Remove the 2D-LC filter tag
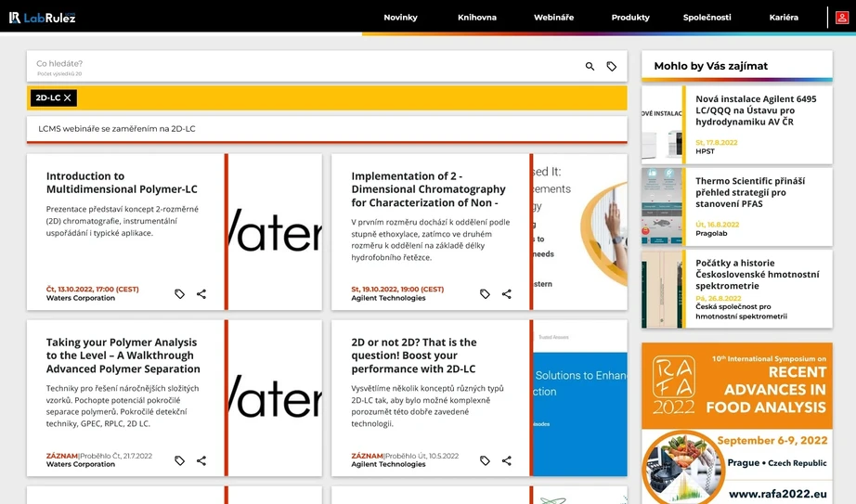 coord(68,97)
